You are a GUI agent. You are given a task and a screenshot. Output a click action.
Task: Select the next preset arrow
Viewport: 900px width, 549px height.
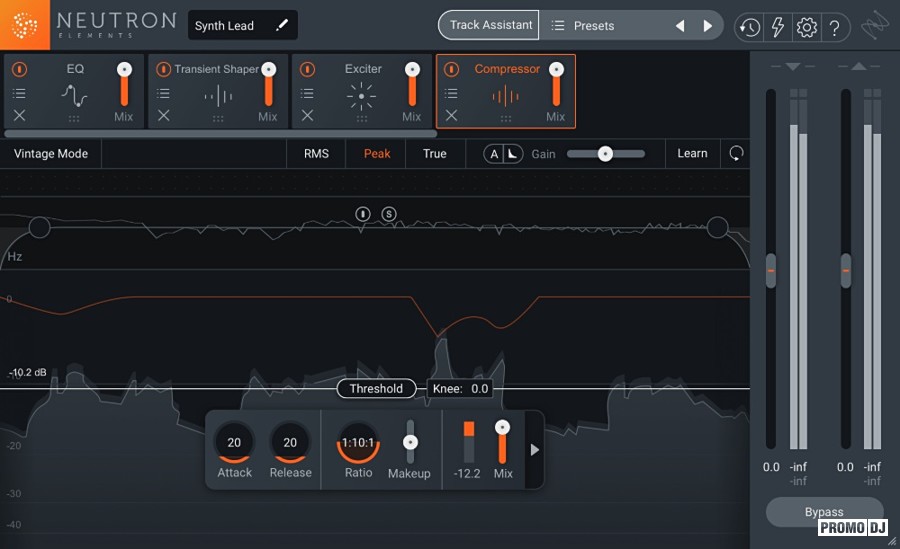pos(708,26)
